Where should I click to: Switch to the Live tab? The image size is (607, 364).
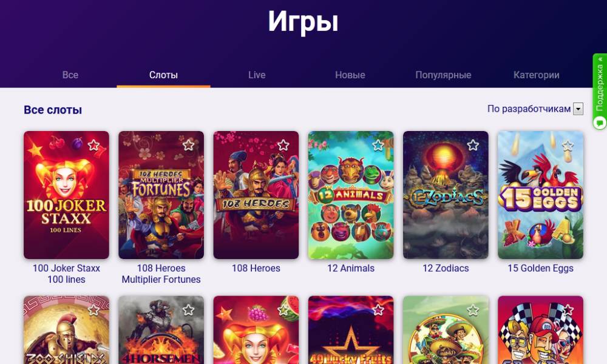coord(257,75)
